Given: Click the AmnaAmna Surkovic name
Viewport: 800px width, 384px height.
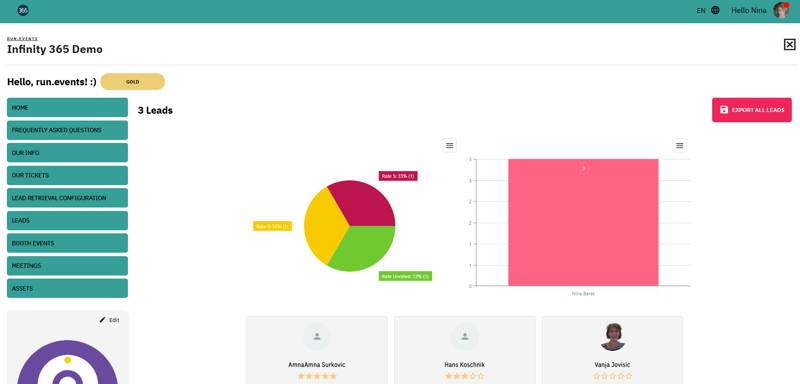Looking at the screenshot, I should tap(317, 365).
